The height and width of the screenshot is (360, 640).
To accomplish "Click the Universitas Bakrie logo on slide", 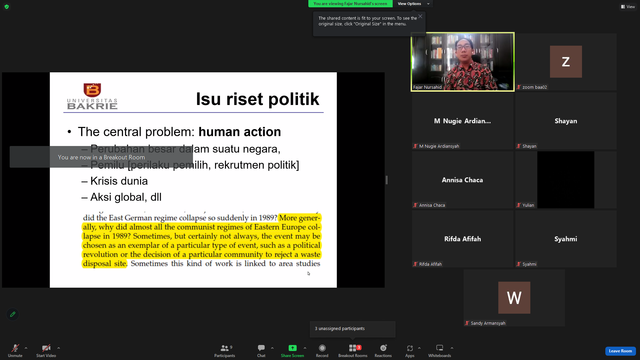I will point(92,96).
